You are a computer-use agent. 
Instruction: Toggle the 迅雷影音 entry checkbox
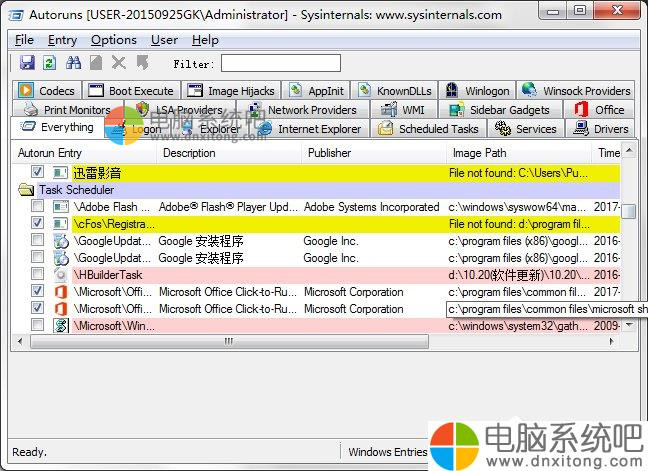tap(37, 171)
